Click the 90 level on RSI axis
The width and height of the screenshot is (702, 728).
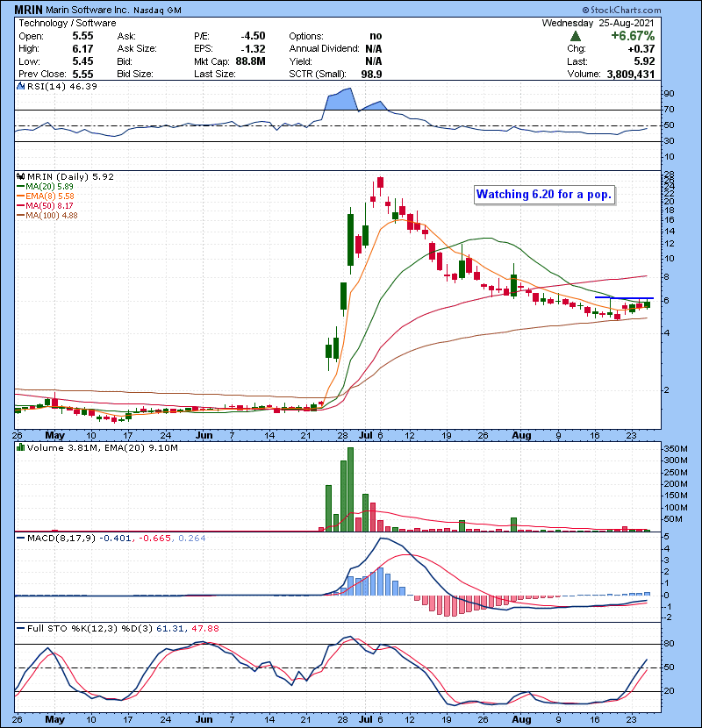click(x=669, y=94)
